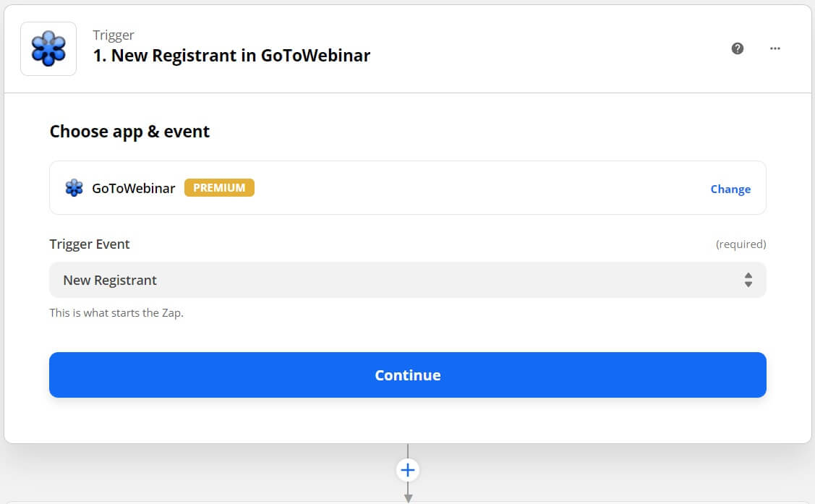
Task: Click the GoToWebinar app selection row
Action: 408,187
